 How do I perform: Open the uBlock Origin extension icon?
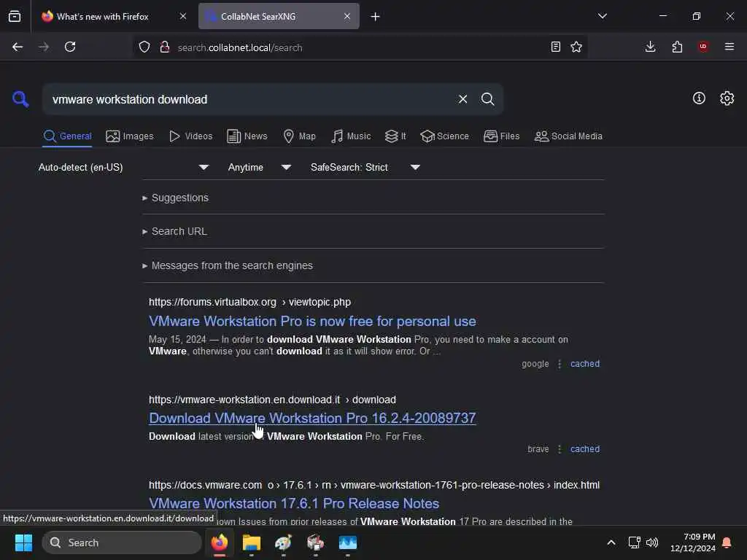coord(703,47)
